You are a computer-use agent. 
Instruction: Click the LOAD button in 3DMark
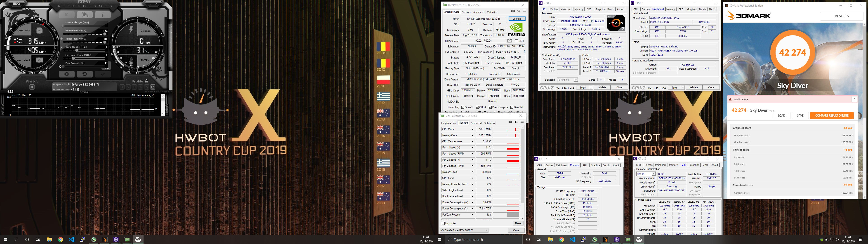pos(781,115)
